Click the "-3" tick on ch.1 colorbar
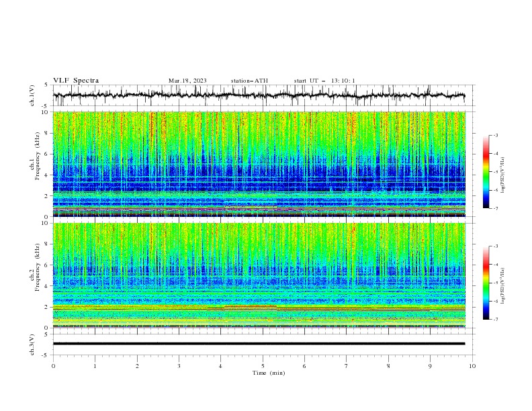Screen dimensions: 532x411 click(x=495, y=135)
